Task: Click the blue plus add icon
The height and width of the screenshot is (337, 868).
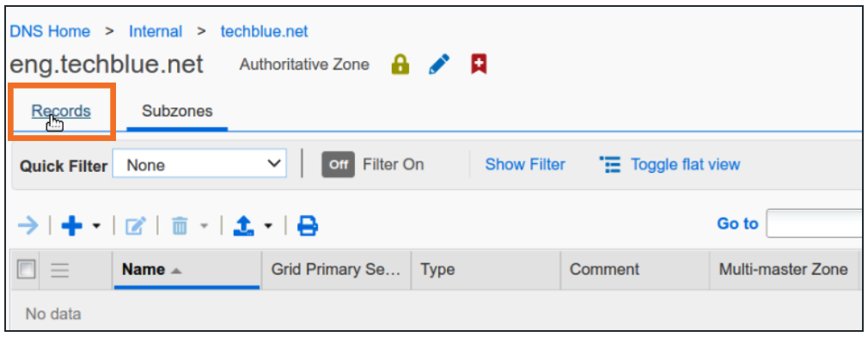Action: point(71,225)
